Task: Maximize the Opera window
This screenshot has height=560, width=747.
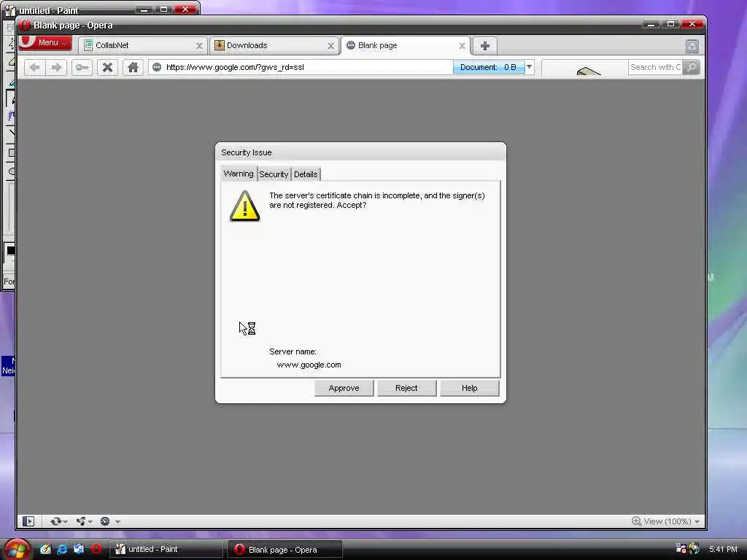Action: 671,24
